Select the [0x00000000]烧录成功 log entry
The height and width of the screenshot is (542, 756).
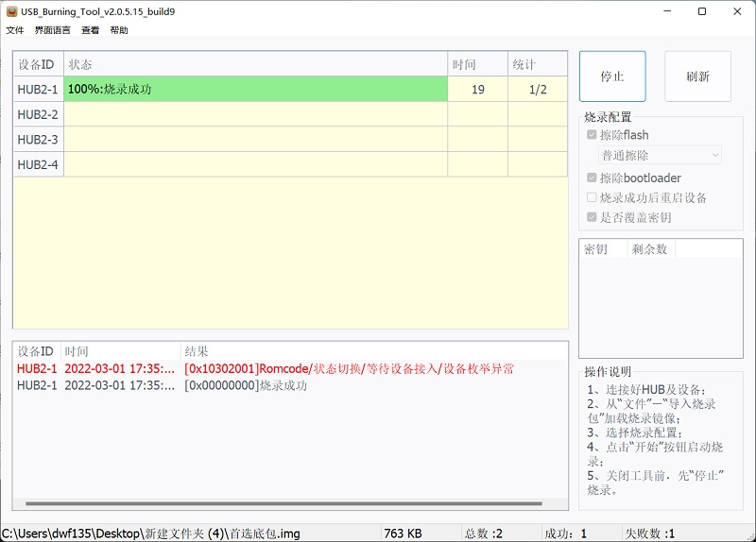tap(290, 385)
